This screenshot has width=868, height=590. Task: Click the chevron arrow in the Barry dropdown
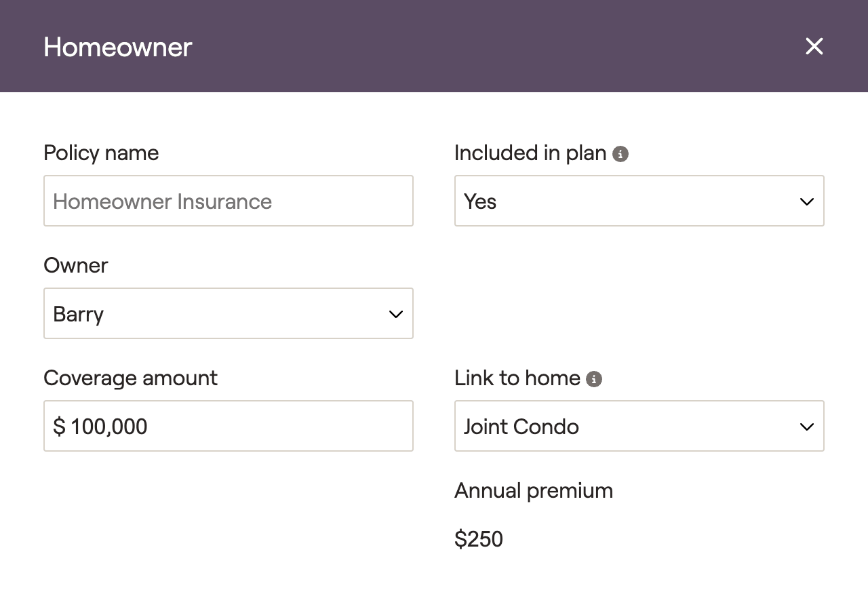396,314
